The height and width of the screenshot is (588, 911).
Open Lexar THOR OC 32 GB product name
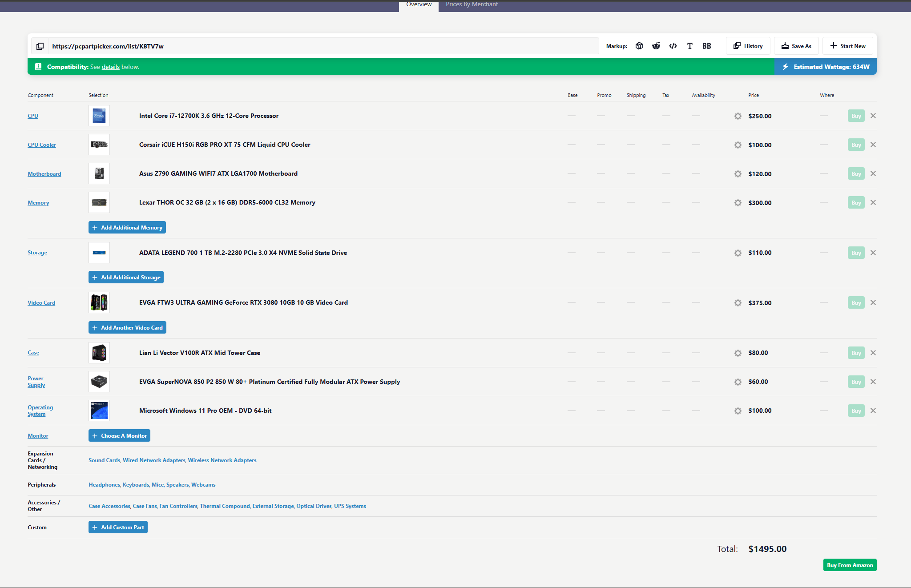pos(227,202)
